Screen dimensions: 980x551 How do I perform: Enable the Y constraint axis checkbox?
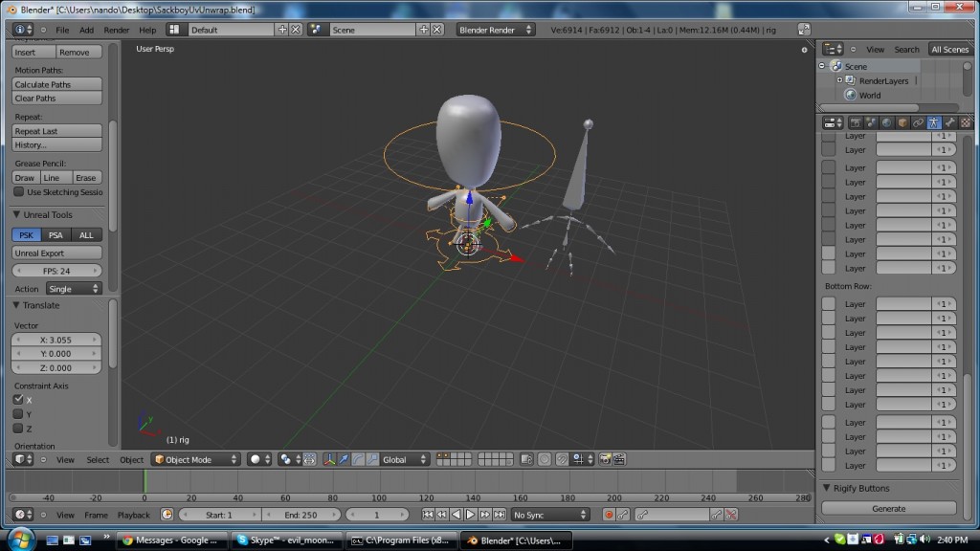(17, 414)
